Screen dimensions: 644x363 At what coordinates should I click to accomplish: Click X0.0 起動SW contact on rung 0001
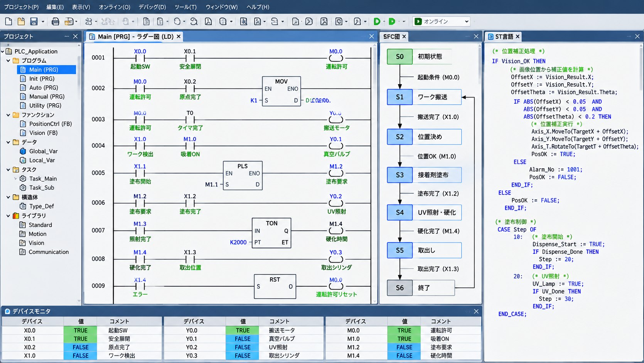click(x=140, y=58)
